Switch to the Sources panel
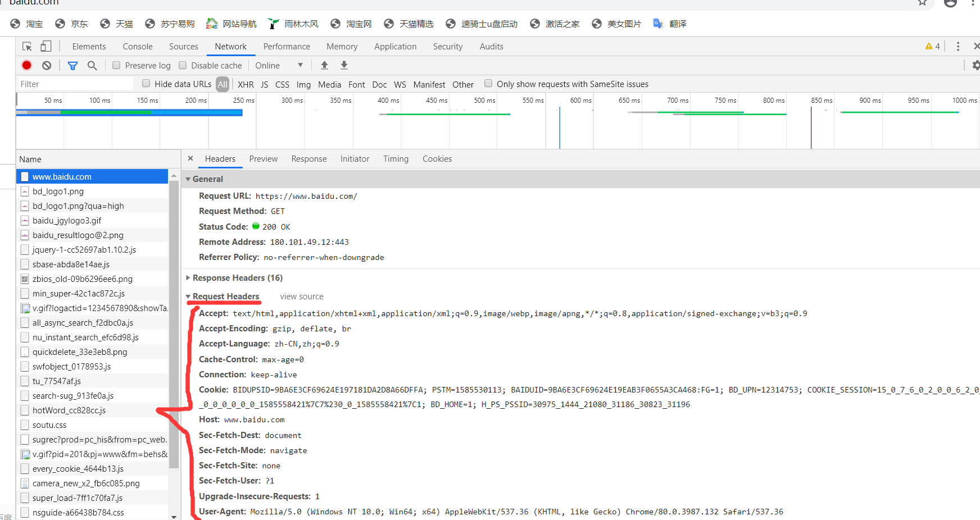980x520 pixels. pyautogui.click(x=184, y=47)
